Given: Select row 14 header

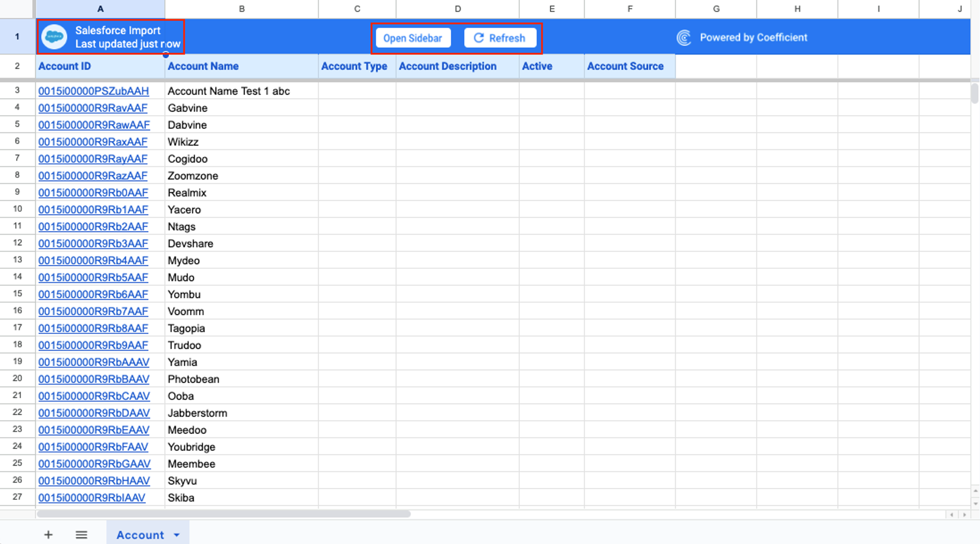Looking at the screenshot, I should coord(17,277).
